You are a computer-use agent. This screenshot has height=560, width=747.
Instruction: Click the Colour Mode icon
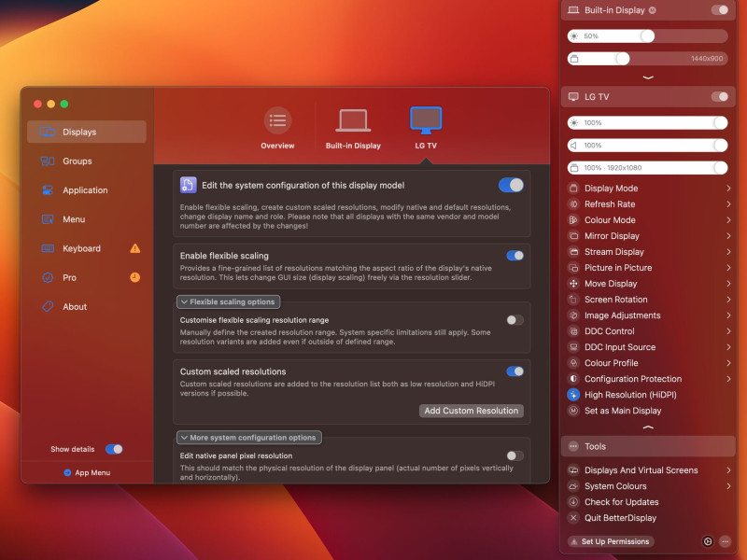pos(573,220)
